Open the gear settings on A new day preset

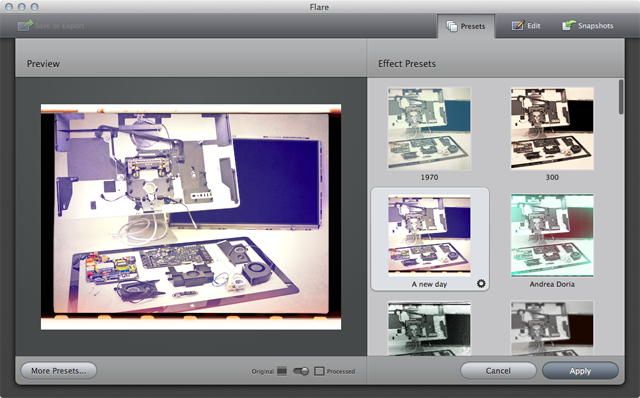[x=481, y=283]
